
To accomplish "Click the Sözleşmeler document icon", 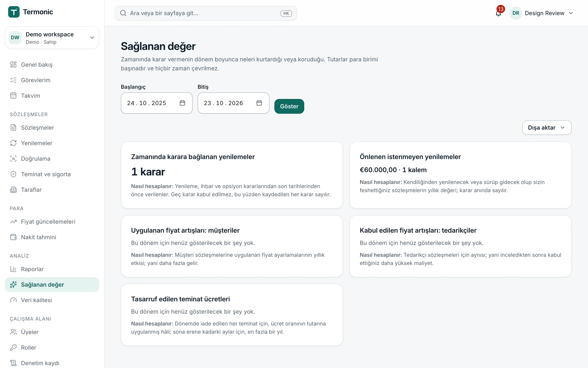I will (x=13, y=128).
